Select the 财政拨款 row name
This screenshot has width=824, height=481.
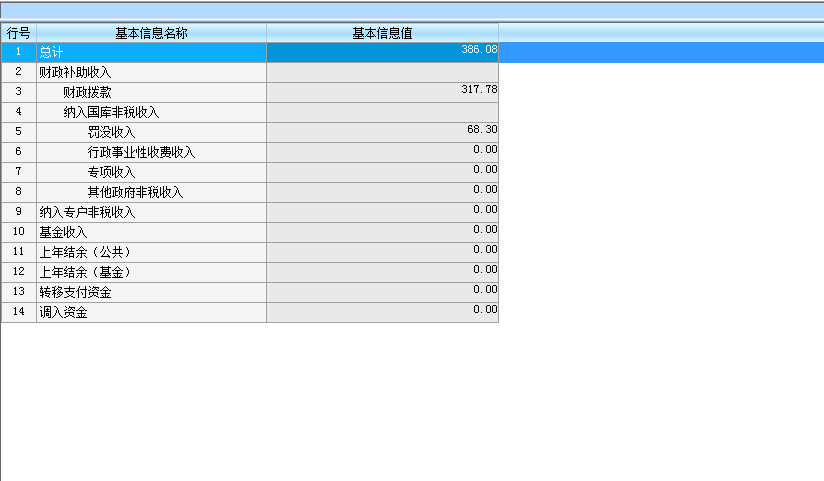(87, 92)
